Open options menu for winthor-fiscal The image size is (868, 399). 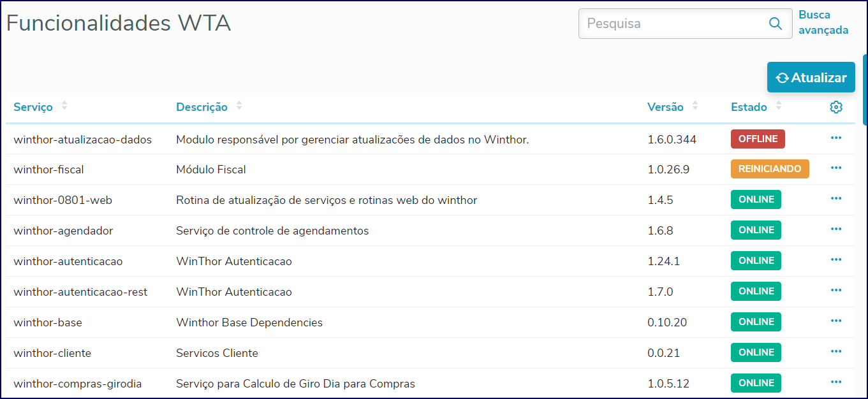(836, 168)
